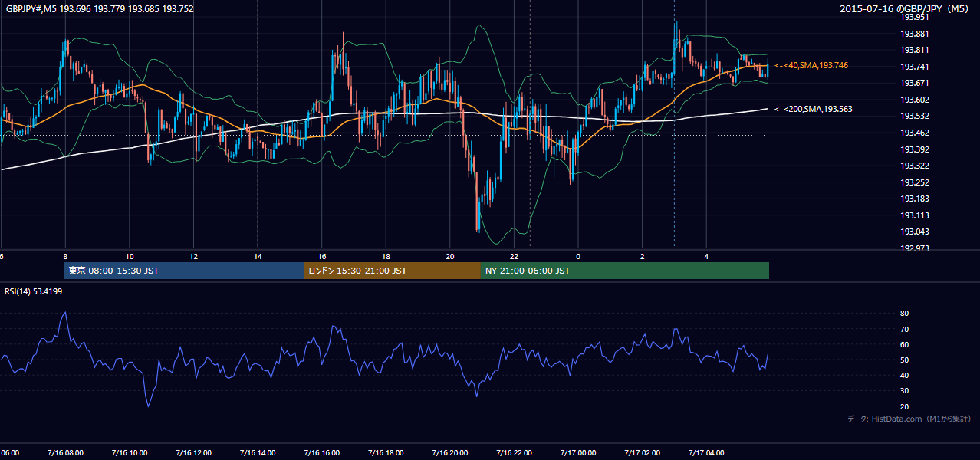Click price level 193.043 on the axis

coord(915,232)
